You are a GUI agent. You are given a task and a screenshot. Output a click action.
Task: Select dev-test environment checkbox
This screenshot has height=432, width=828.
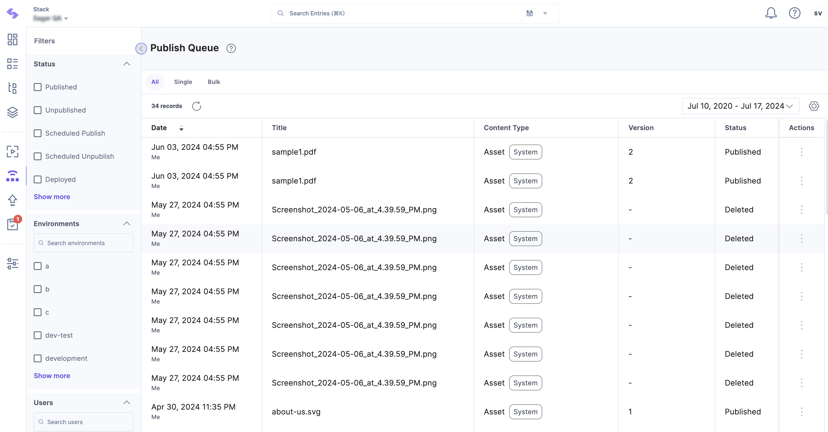(x=37, y=335)
